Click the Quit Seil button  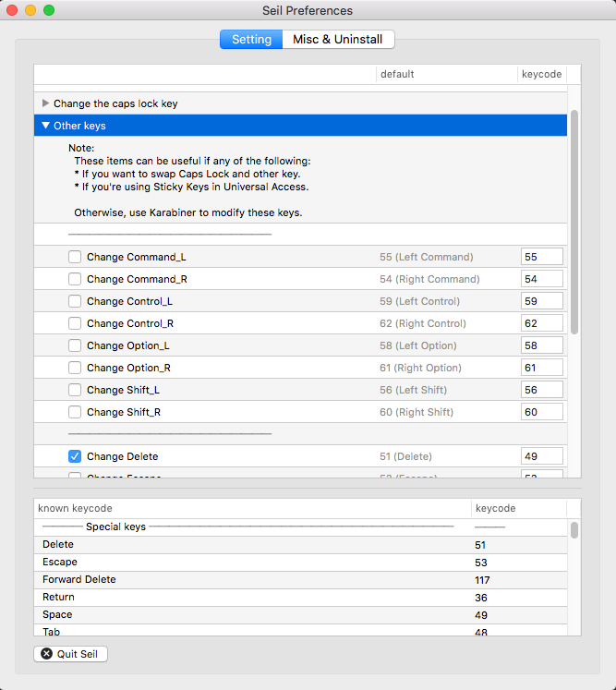pos(70,654)
